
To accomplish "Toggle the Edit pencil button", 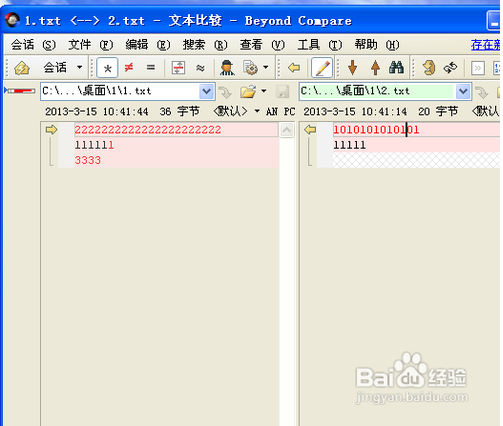I will [322, 68].
